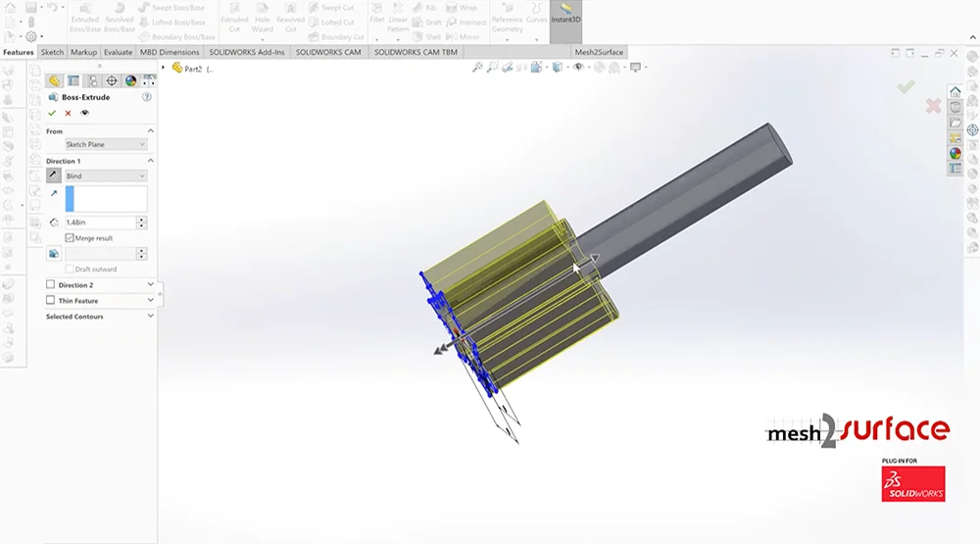This screenshot has width=980, height=544.
Task: Open the Boss-Extrude help icon
Action: 147,97
